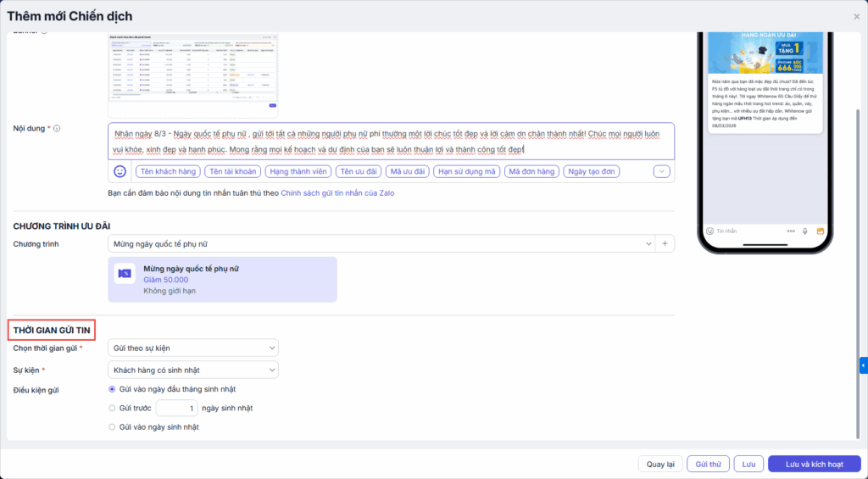Select the Gửi trước ngày sinh nhật option
Image resolution: width=868 pixels, height=479 pixels.
[x=112, y=408]
